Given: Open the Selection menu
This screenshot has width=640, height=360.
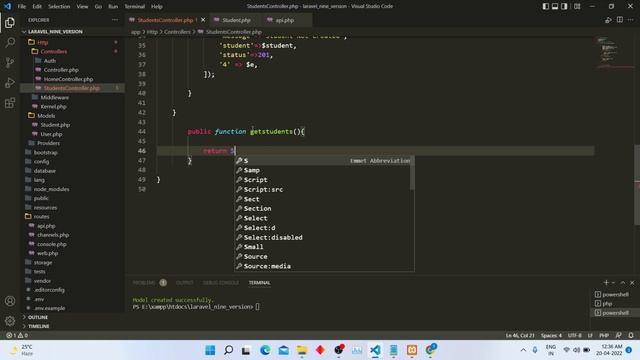Looking at the screenshot, I should 59,7.
